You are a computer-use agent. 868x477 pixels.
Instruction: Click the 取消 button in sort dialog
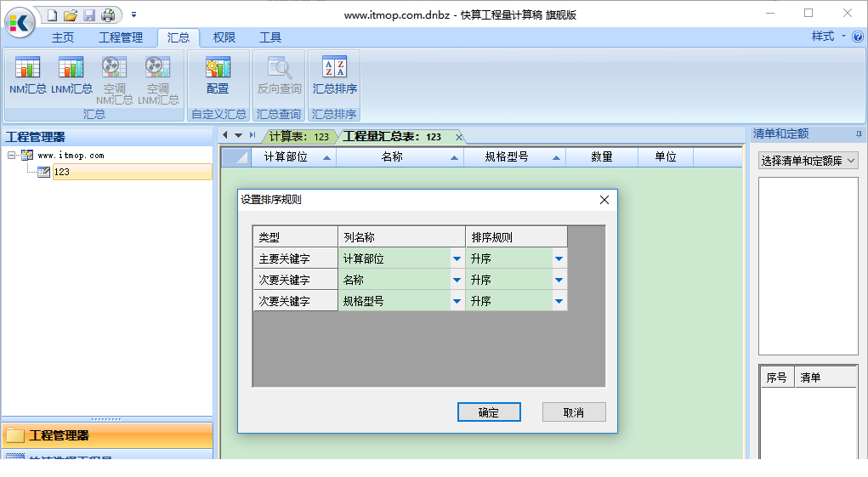coord(574,412)
